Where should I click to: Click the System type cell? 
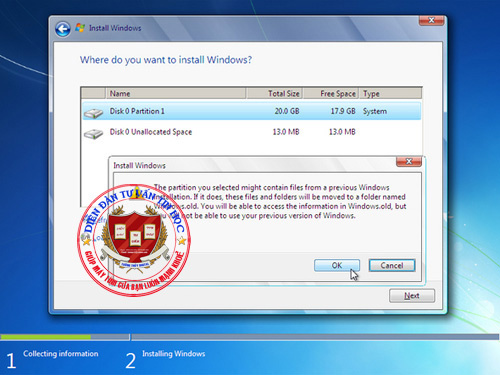point(375,111)
